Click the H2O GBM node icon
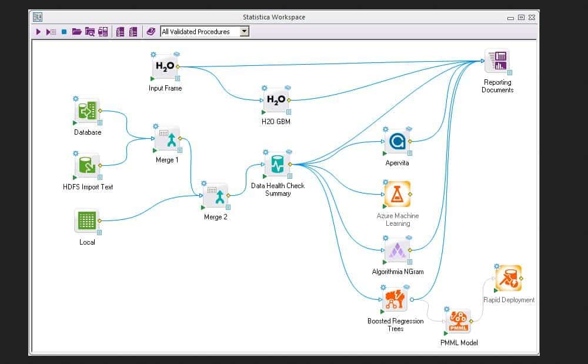The height and width of the screenshot is (364, 588). pos(276,101)
